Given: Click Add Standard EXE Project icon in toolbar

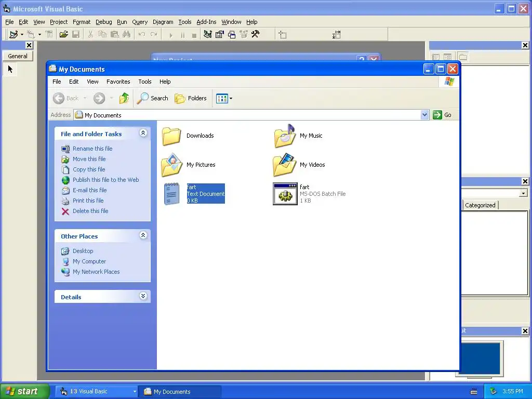Looking at the screenshot, I should tap(14, 34).
